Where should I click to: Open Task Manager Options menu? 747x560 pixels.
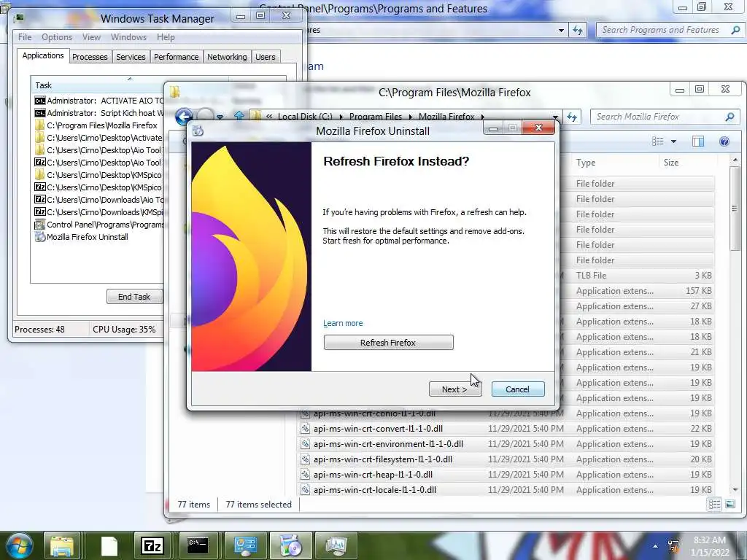click(57, 37)
